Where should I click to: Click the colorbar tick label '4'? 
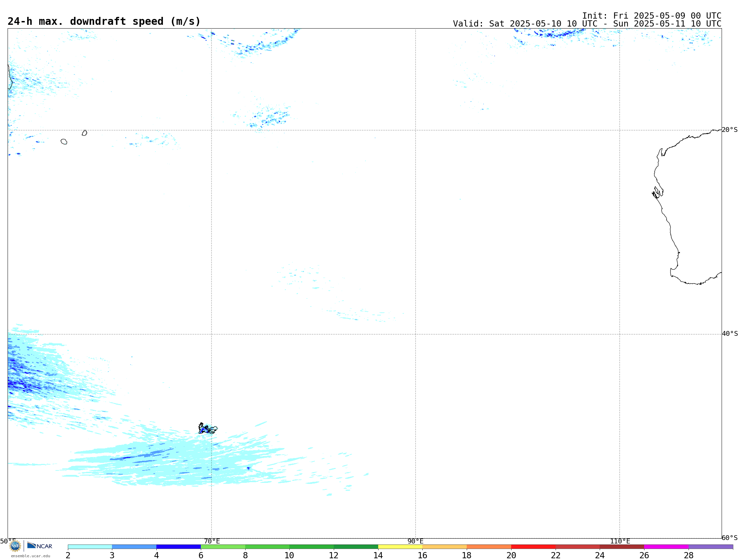(156, 555)
